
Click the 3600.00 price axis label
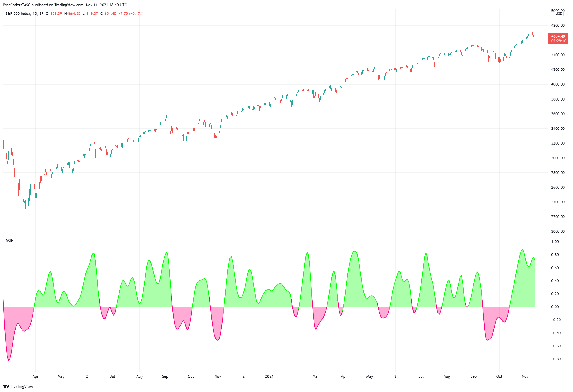[558, 114]
